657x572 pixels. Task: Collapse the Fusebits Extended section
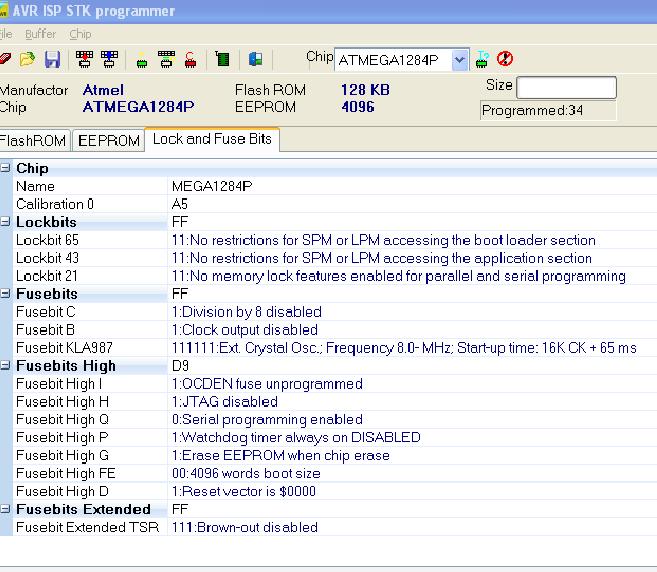click(x=6, y=510)
